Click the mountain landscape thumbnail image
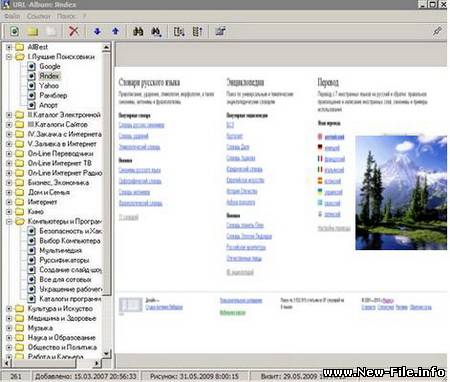 [x=401, y=192]
